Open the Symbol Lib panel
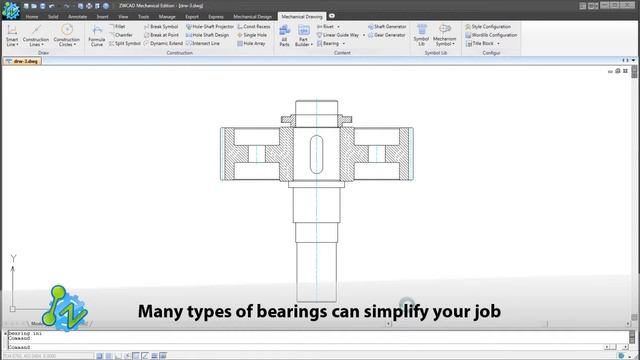 (421, 35)
